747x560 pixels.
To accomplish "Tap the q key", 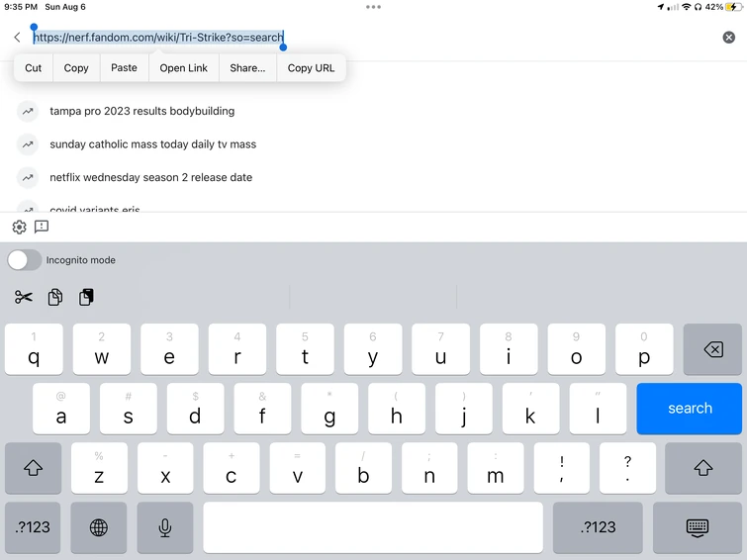I will pyautogui.click(x=34, y=349).
